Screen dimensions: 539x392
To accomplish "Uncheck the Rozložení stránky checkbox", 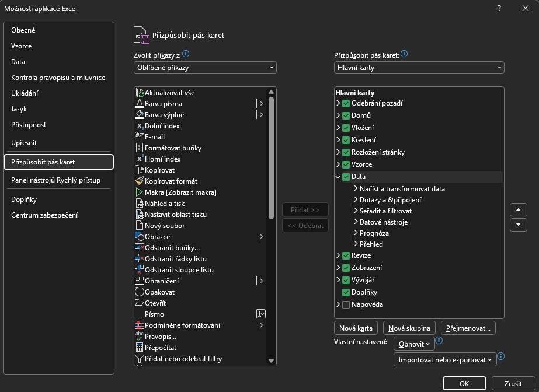I will click(x=346, y=152).
